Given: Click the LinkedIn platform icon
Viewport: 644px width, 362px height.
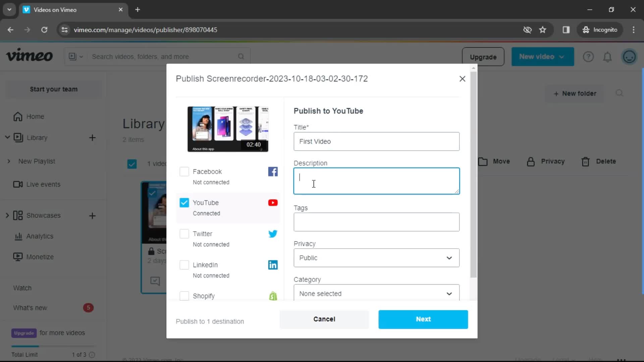Looking at the screenshot, I should tap(273, 265).
